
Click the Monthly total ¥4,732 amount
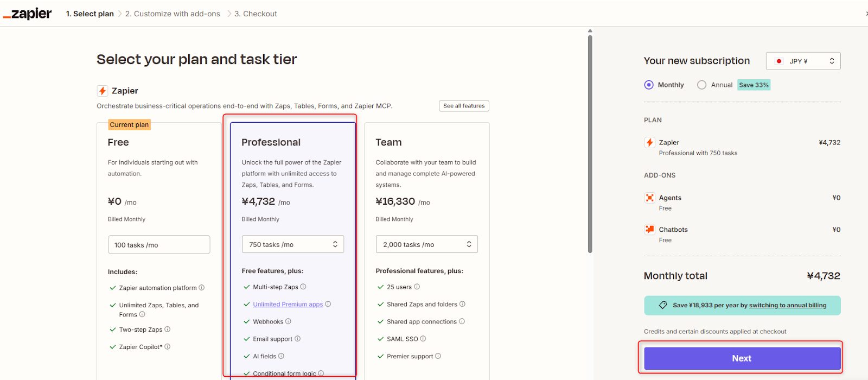coord(824,276)
